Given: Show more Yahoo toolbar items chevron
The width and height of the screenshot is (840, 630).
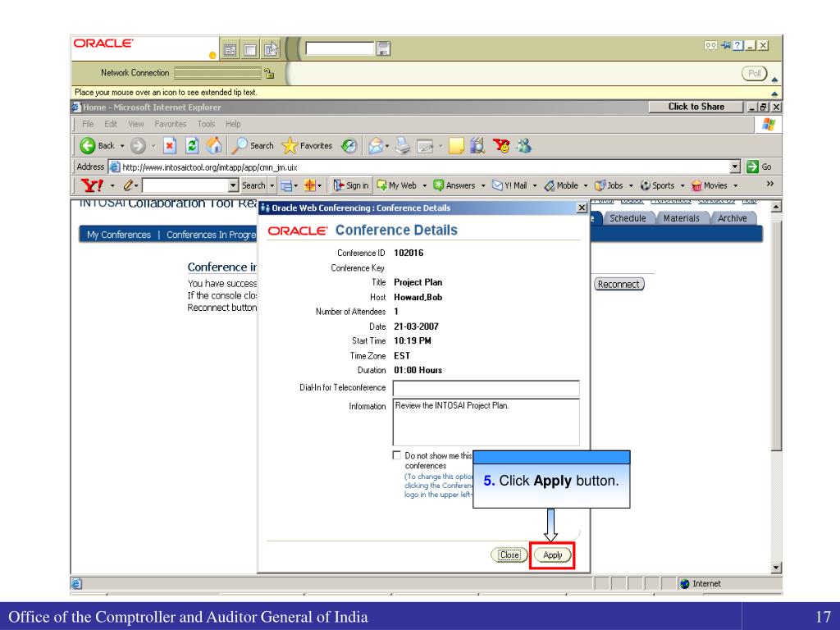Looking at the screenshot, I should pyautogui.click(x=769, y=184).
